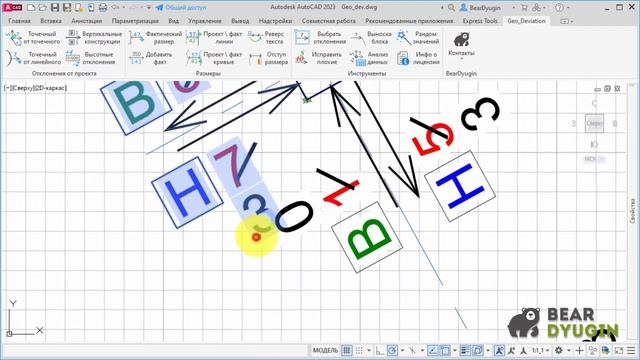Image resolution: width=640 pixels, height=360 pixels.
Task: Click the Open file folder icon
Action: 42,7
